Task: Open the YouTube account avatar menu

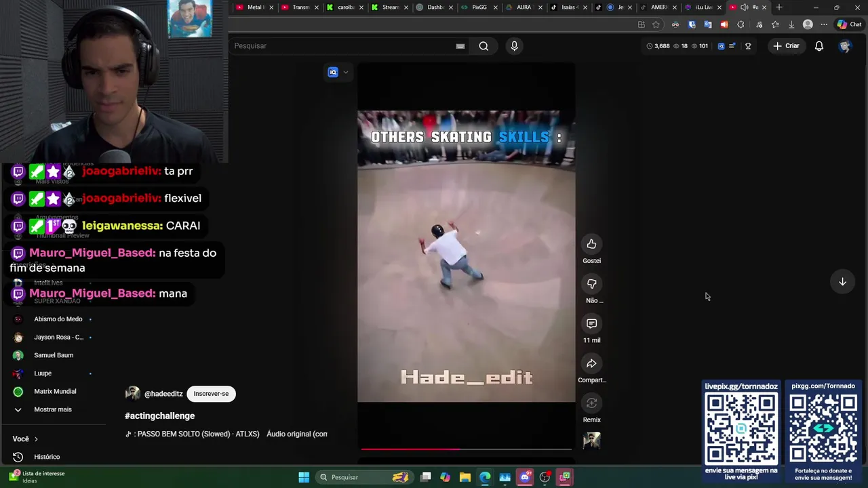Action: pos(845,46)
